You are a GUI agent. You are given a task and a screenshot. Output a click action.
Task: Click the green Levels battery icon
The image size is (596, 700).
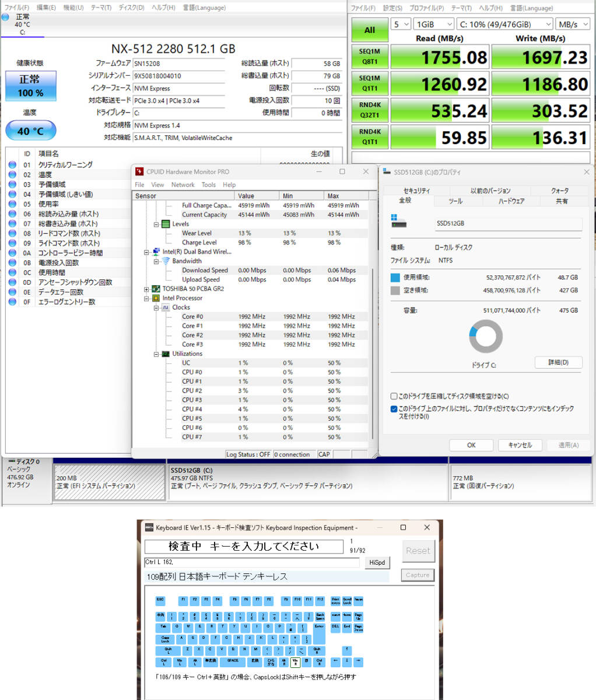tap(166, 224)
